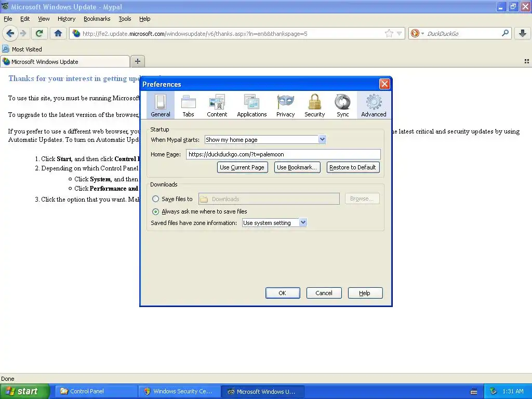532x399 pixels.
Task: Confirm preferences with OK
Action: tap(283, 293)
